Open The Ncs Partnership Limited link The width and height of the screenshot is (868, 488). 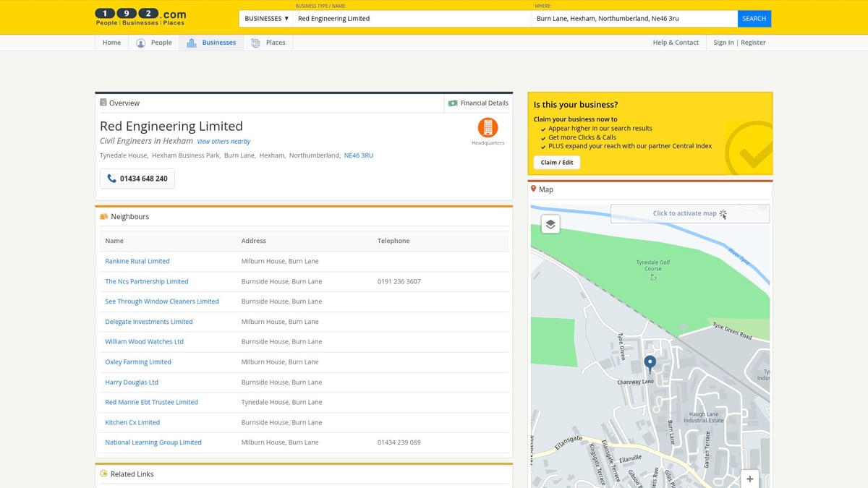(x=147, y=281)
